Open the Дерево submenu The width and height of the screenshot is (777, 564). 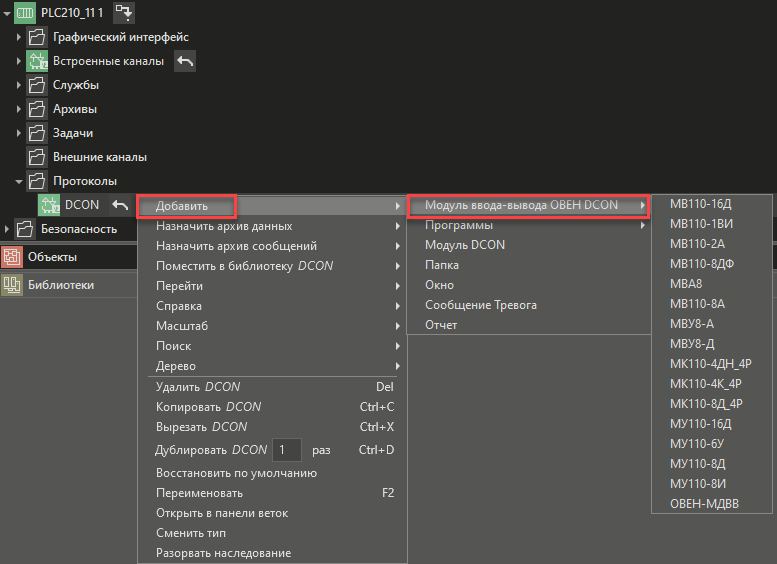pos(272,366)
